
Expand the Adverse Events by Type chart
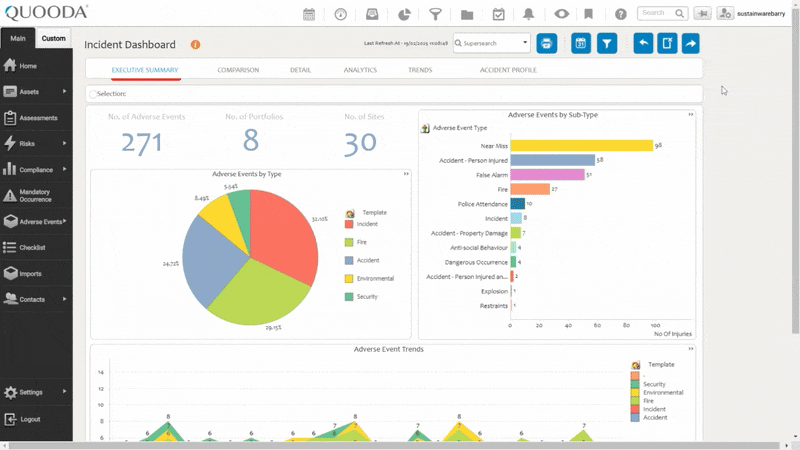(406, 174)
